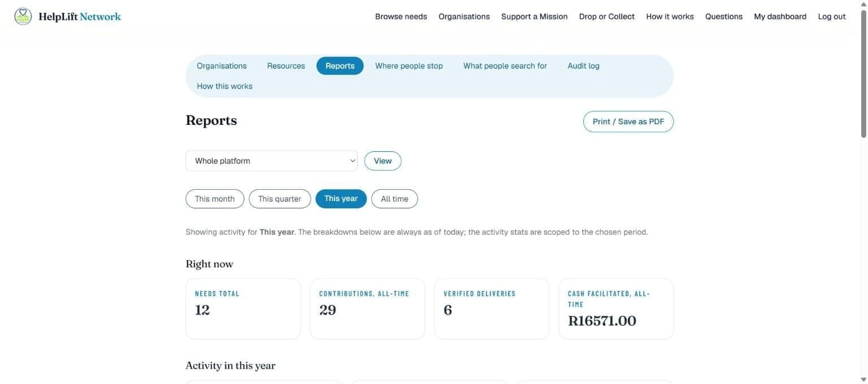The height and width of the screenshot is (384, 868).
Task: Click Print / Save as PDF button
Action: (628, 121)
